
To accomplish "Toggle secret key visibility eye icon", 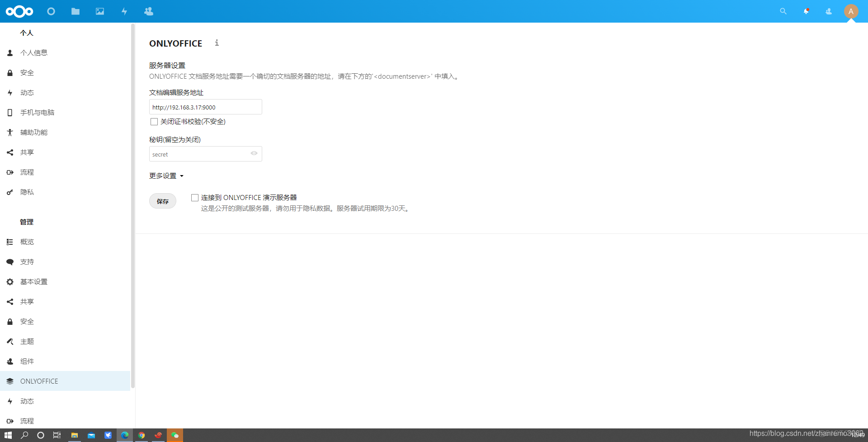I will click(x=254, y=153).
